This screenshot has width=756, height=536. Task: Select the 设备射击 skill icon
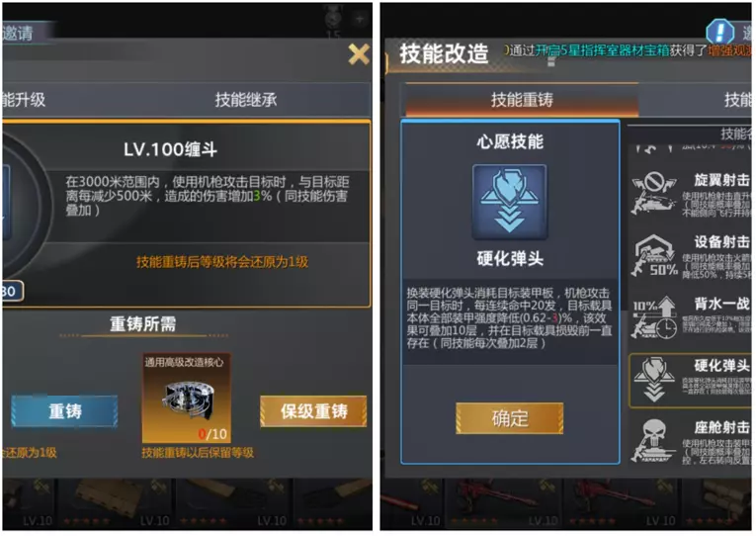655,255
